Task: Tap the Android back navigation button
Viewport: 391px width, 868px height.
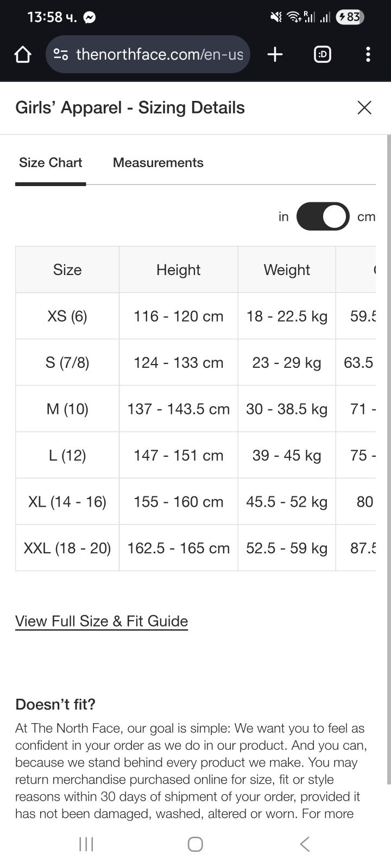Action: point(305,844)
